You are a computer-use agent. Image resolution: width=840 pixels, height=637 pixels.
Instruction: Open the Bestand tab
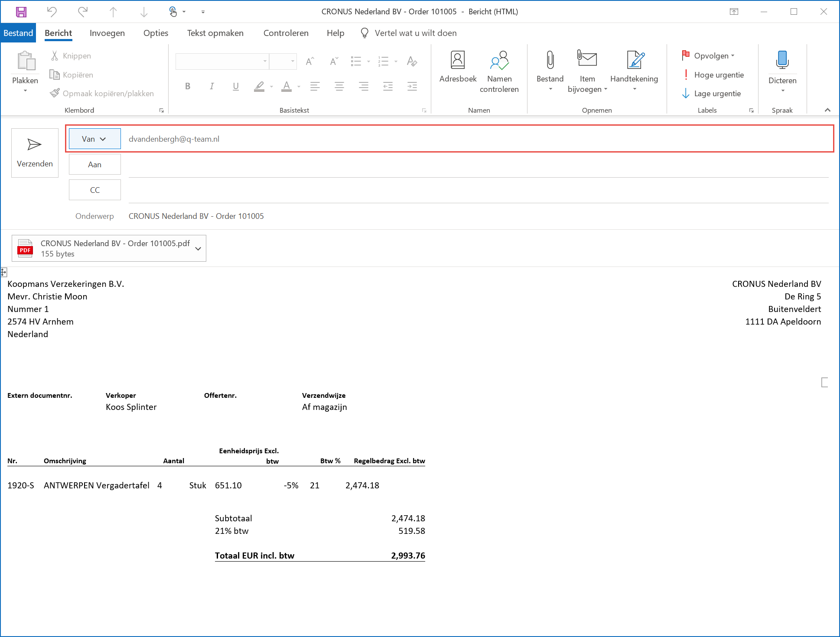click(x=18, y=33)
